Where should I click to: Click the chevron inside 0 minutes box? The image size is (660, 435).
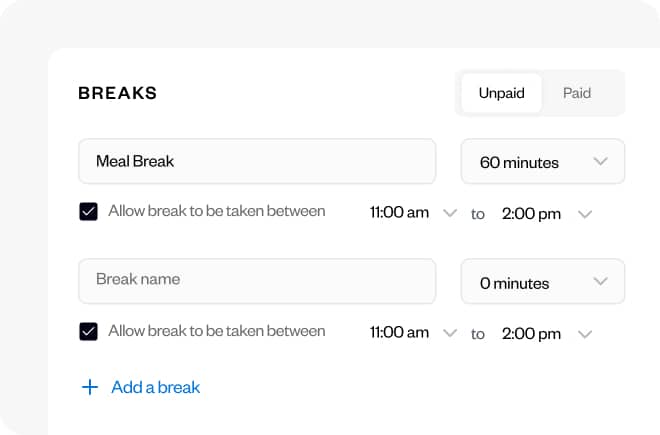[600, 281]
